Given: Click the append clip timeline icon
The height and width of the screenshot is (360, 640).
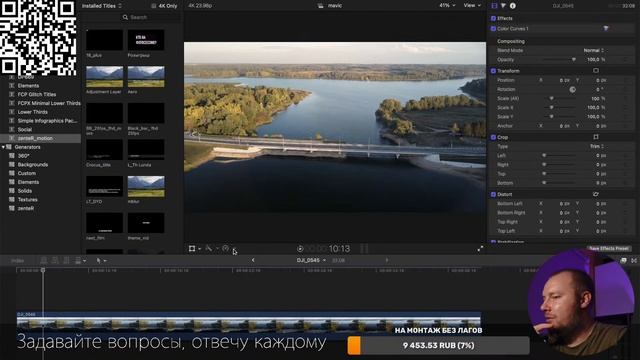Looking at the screenshot, I should [66, 260].
